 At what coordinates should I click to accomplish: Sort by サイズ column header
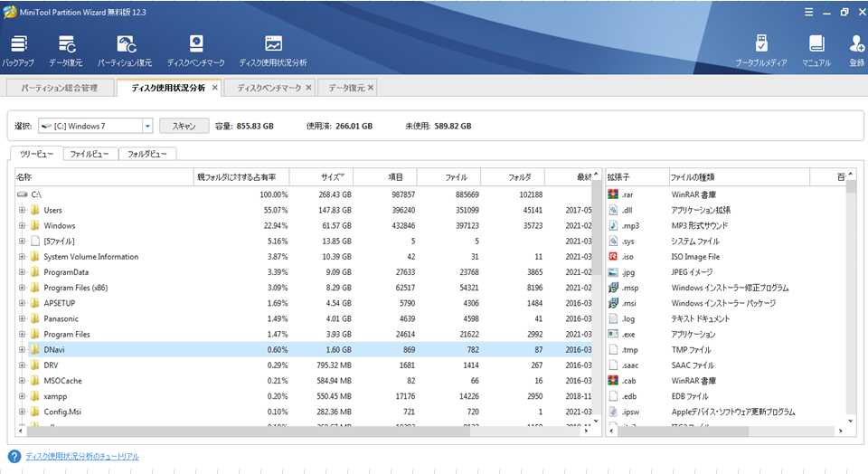point(321,177)
